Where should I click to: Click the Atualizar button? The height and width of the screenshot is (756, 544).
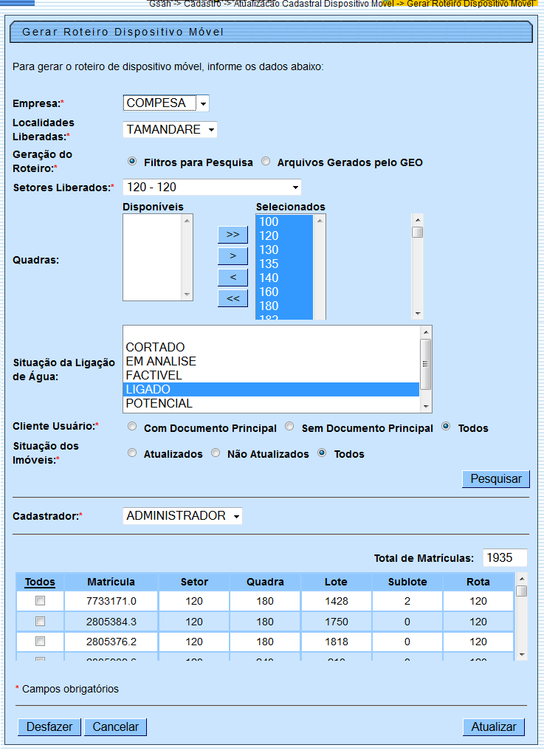pos(494,727)
